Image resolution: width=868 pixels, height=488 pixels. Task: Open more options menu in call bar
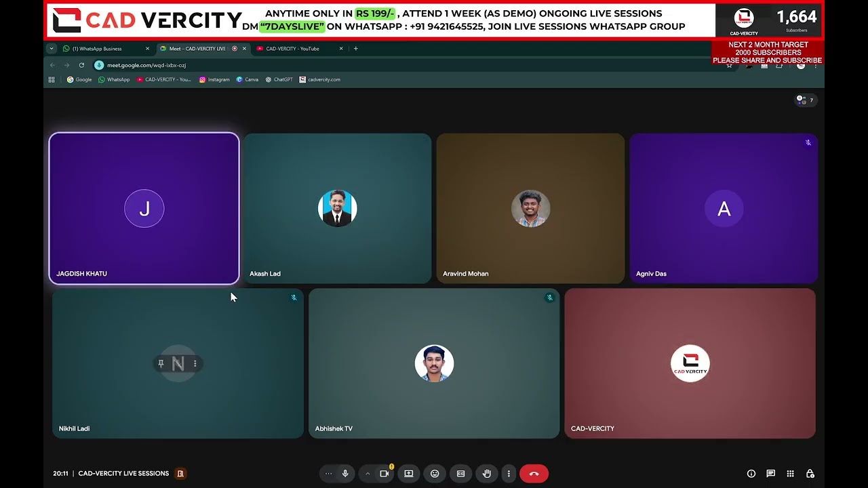click(x=509, y=474)
